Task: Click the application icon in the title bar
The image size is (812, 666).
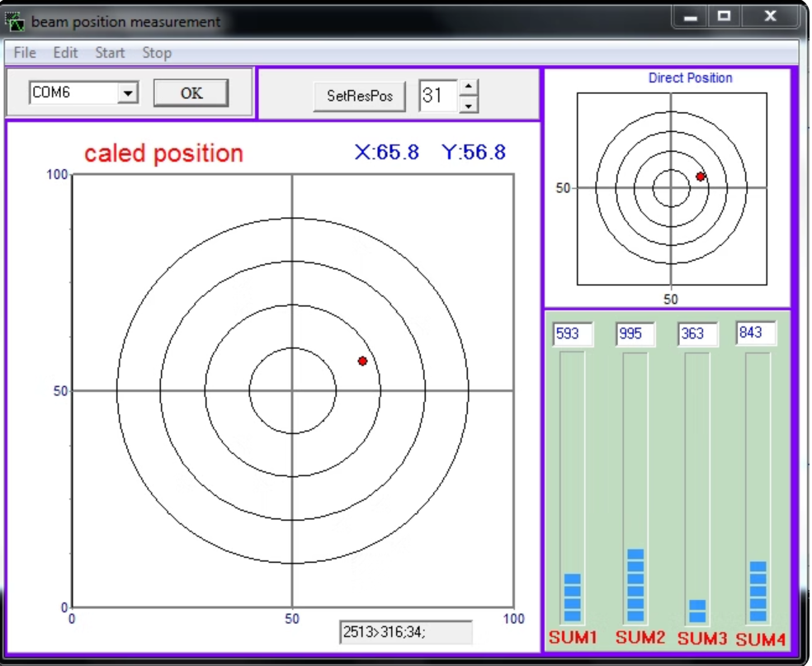Action: click(x=17, y=21)
